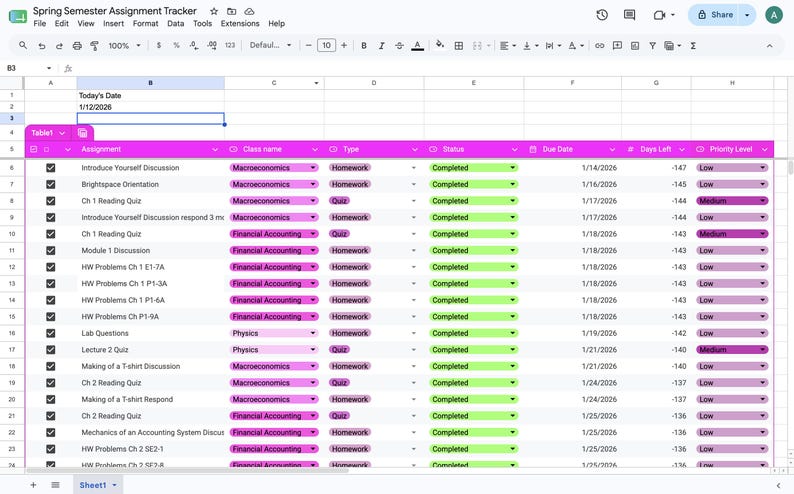The height and width of the screenshot is (494, 794).
Task: Open Class name column filter dropdown
Action: tap(315, 149)
